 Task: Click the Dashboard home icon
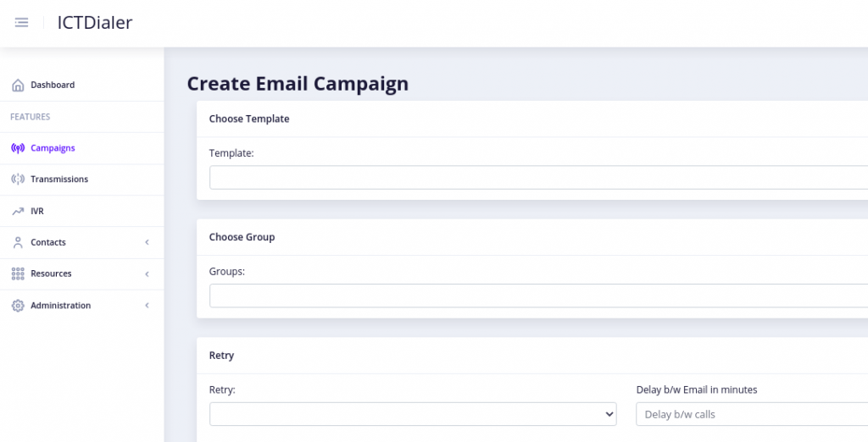(x=18, y=86)
